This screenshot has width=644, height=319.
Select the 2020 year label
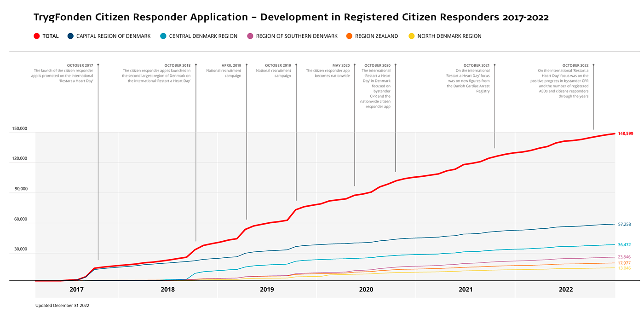[366, 290]
